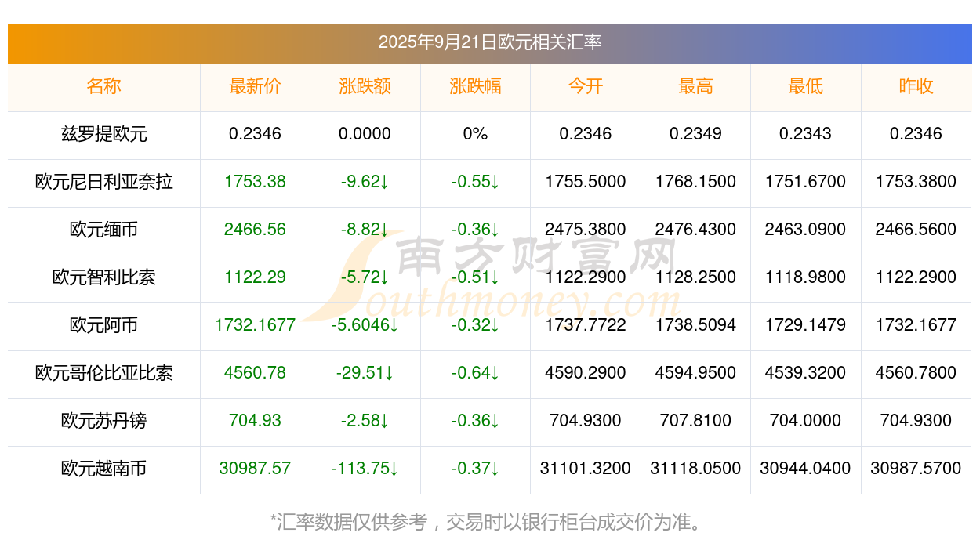
Task: Click latest price 4560.78
Action: tap(255, 373)
